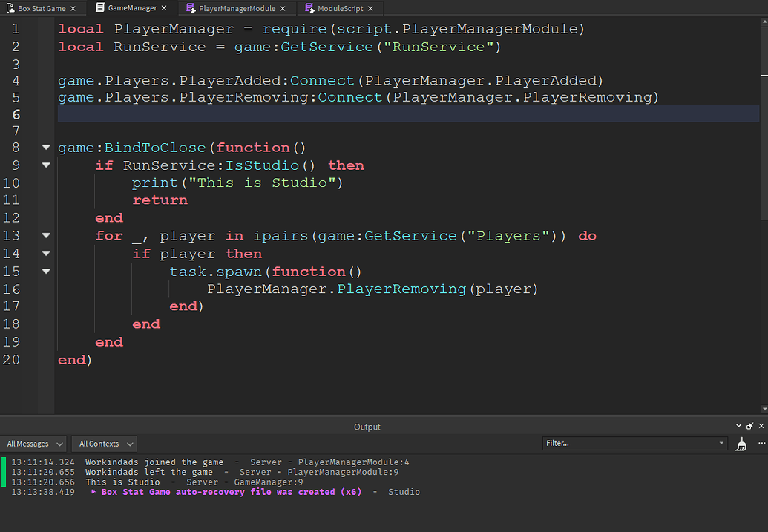Viewport: 768px width, 532px height.
Task: Collapse the if player block on line 14
Action: (x=46, y=253)
